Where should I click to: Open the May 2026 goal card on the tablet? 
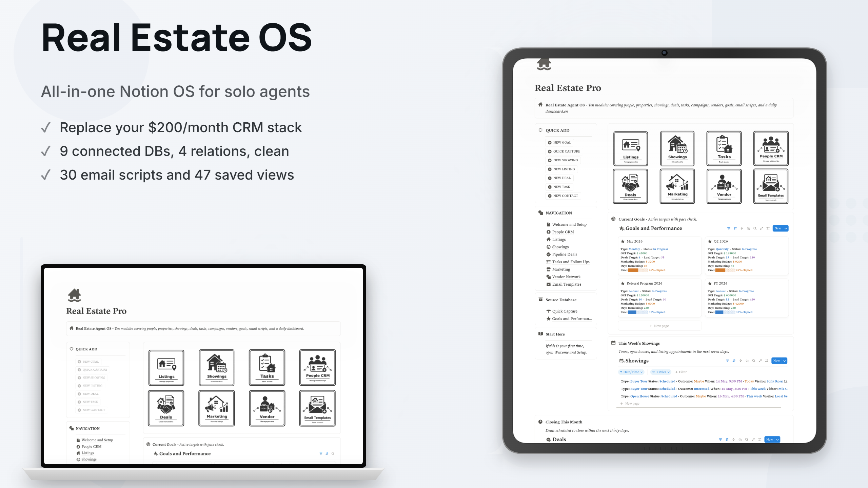pos(659,256)
